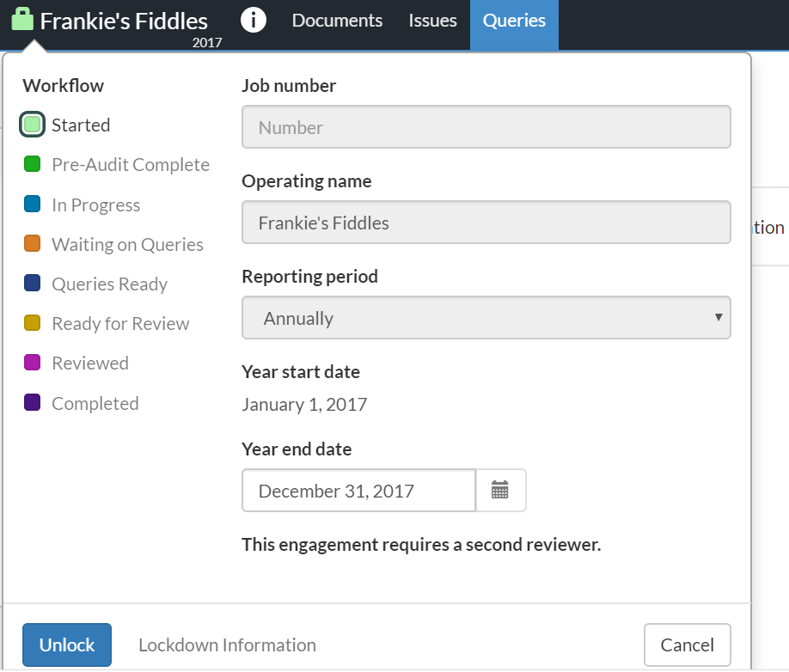The image size is (789, 672).
Task: Pick the dark blue Queries Ready swatch
Action: click(x=33, y=284)
